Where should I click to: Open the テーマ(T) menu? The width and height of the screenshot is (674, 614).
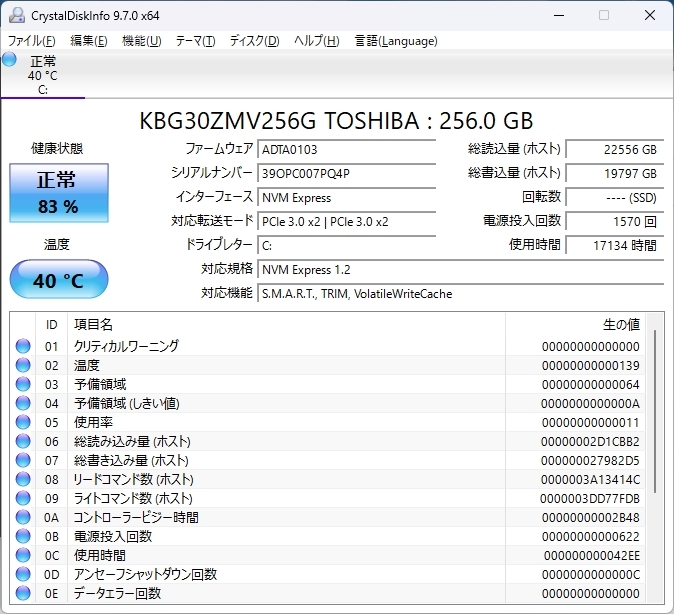pos(195,41)
